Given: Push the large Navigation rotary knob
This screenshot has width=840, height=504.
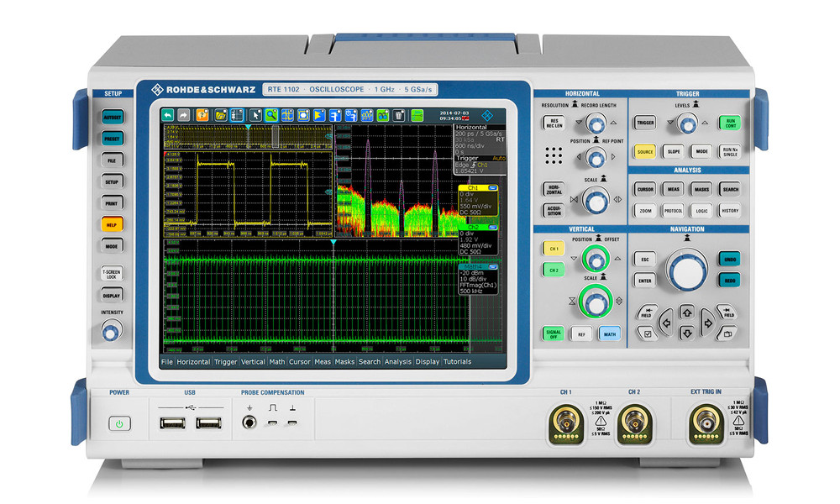Looking at the screenshot, I should (x=687, y=270).
